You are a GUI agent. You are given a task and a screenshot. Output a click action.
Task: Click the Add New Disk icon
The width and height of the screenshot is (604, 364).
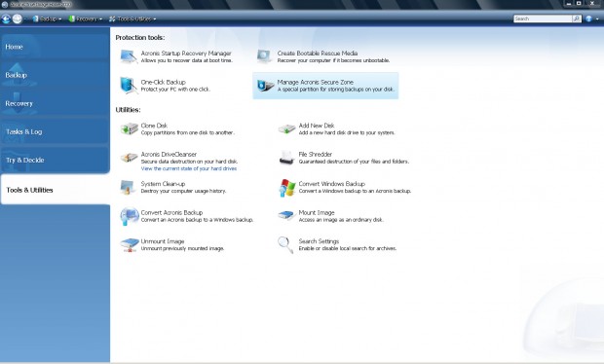tap(287, 128)
